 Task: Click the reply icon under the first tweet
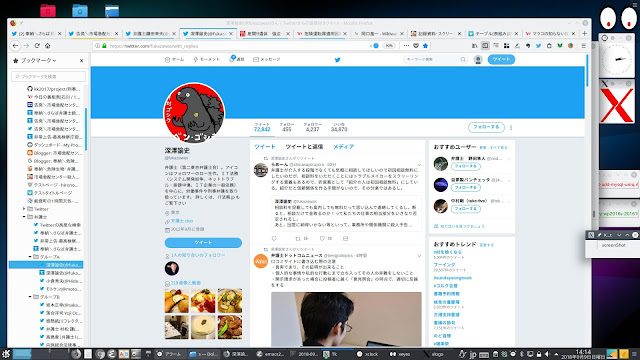tap(274, 238)
